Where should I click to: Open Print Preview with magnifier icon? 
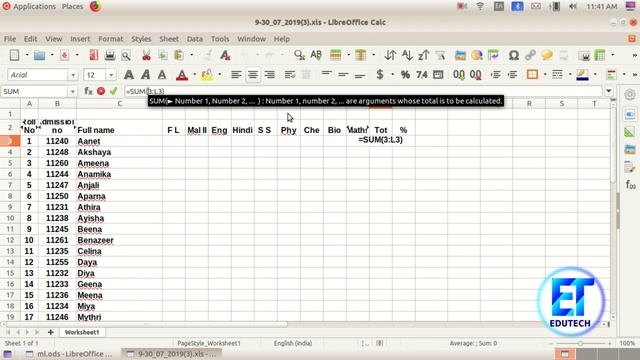coord(126,55)
